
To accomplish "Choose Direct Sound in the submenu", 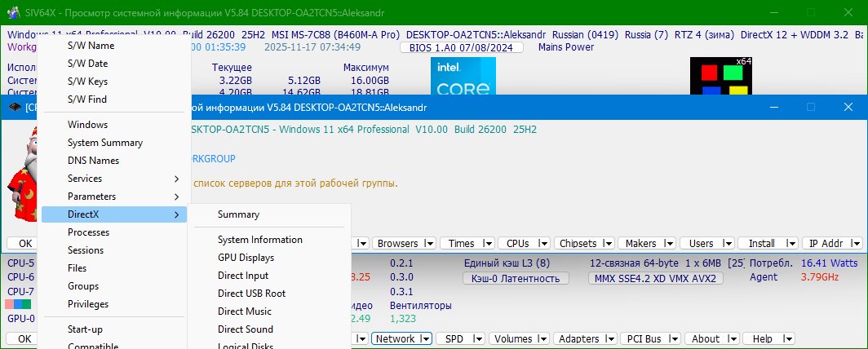I will click(x=245, y=329).
